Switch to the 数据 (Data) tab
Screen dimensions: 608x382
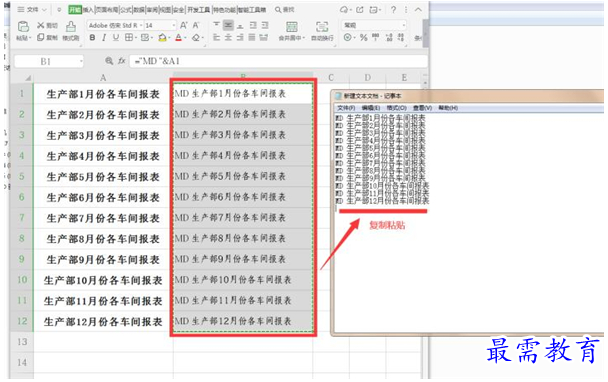(139, 10)
